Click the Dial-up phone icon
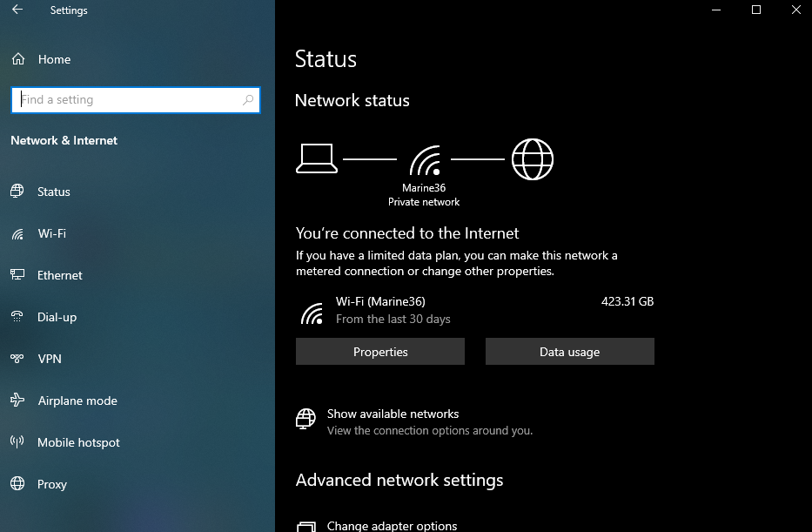The width and height of the screenshot is (812, 532). [17, 317]
